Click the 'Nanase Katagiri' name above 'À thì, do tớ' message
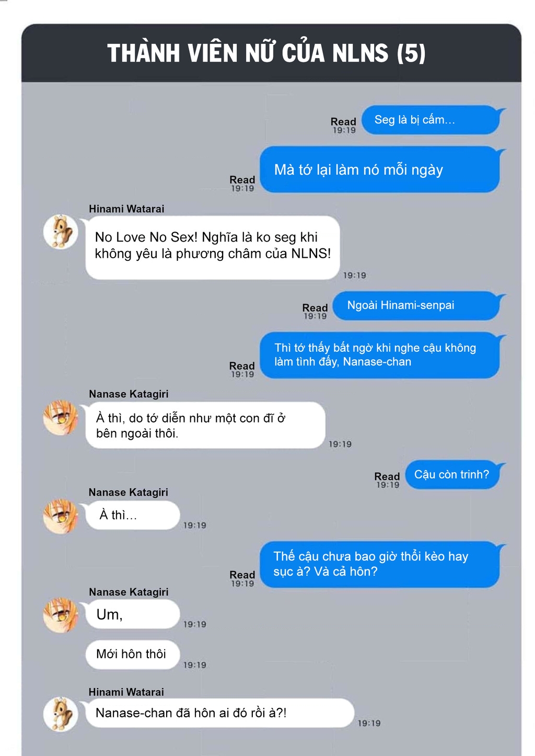This screenshot has height=756, width=535. pos(129,394)
